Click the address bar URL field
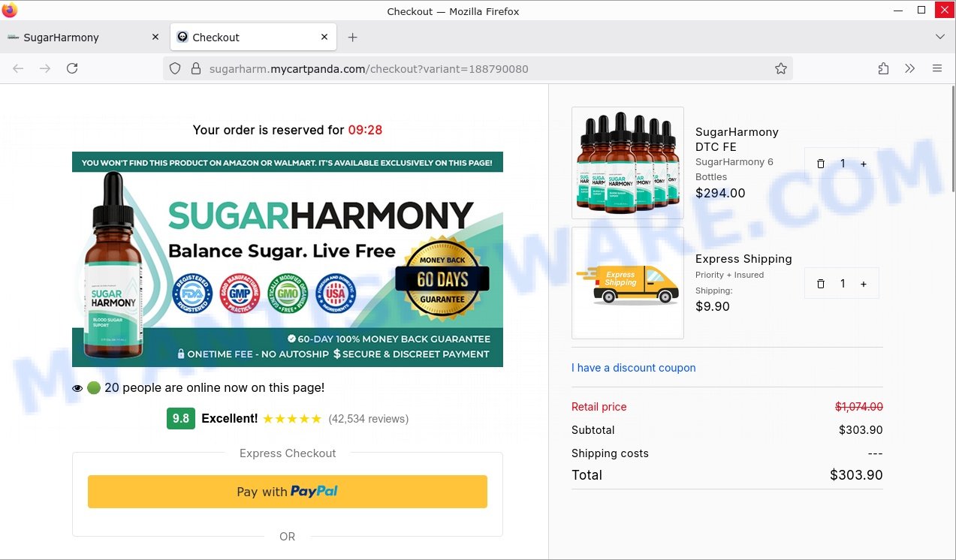This screenshot has height=560, width=956. point(481,68)
